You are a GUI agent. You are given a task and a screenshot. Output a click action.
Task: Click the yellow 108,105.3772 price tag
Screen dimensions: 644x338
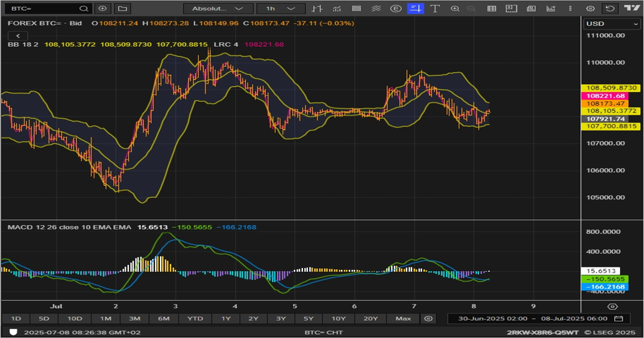click(611, 111)
